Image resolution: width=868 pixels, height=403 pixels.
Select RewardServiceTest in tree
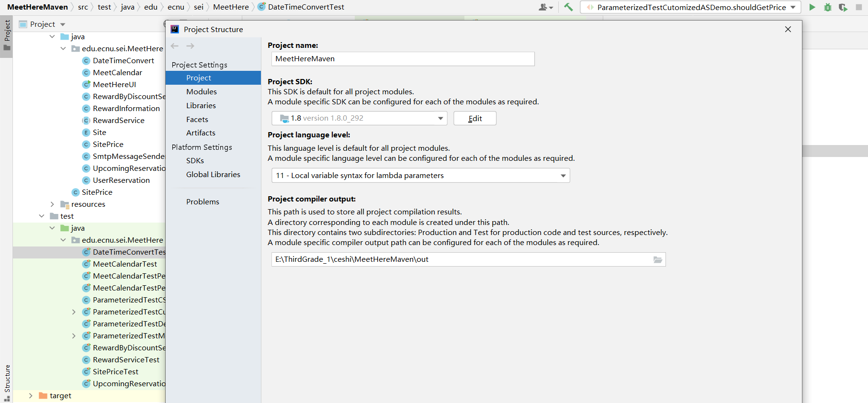(x=126, y=359)
